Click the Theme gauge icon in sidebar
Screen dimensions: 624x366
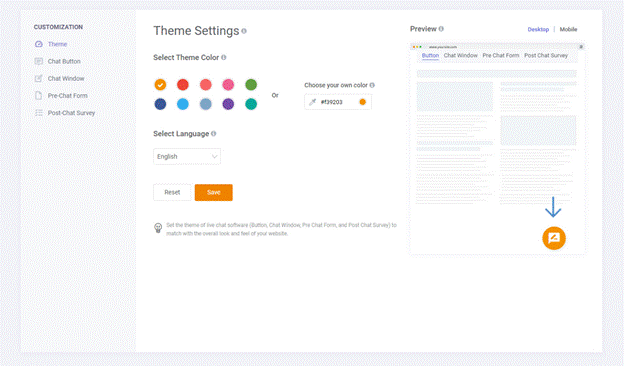point(39,44)
